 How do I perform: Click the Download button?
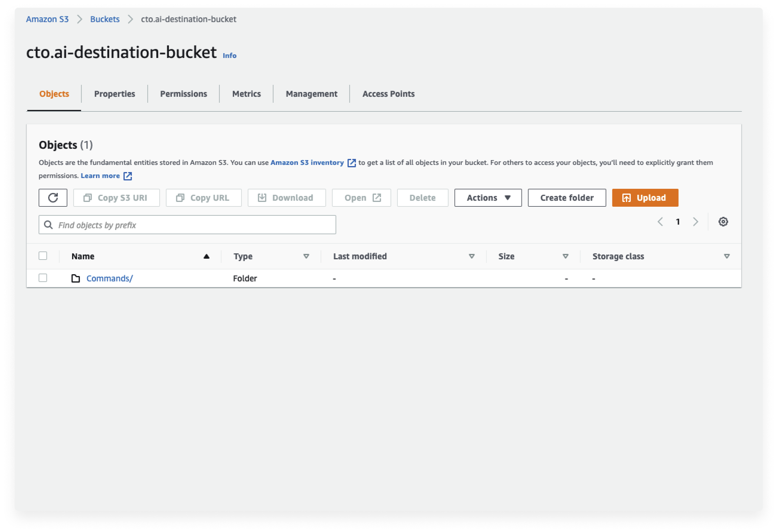pyautogui.click(x=287, y=198)
